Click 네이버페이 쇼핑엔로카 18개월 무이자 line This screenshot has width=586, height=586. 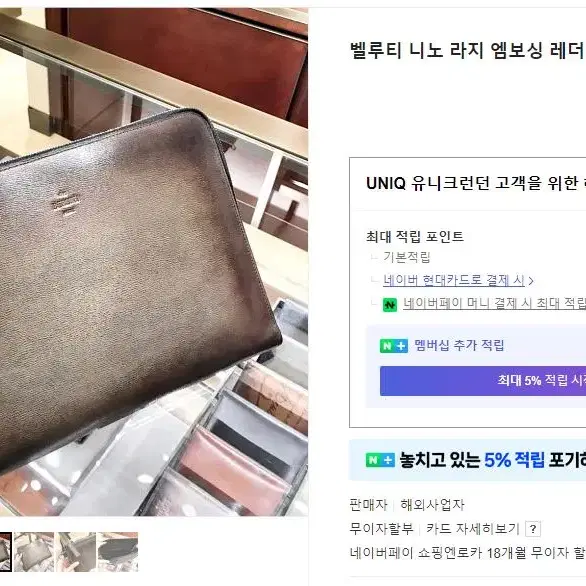pyautogui.click(x=467, y=553)
